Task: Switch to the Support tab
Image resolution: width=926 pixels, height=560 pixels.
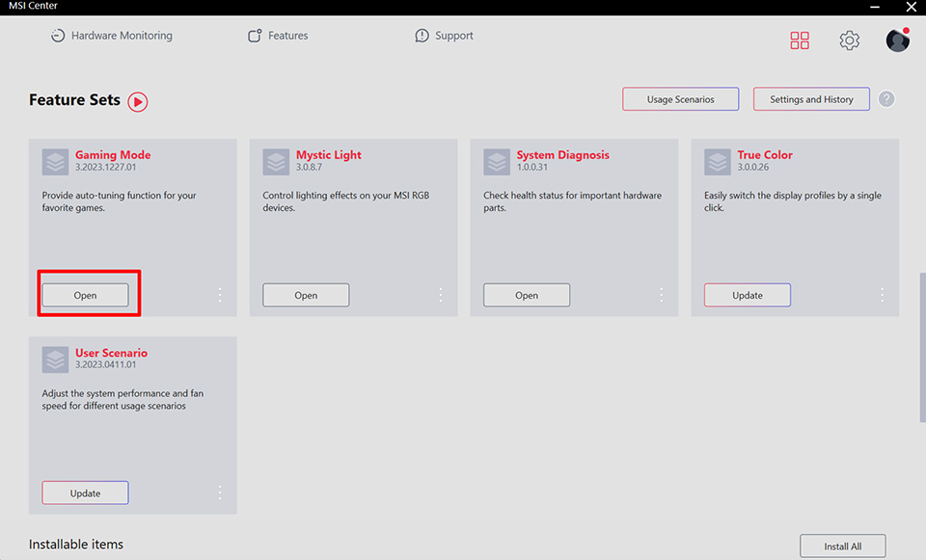Action: click(x=445, y=36)
